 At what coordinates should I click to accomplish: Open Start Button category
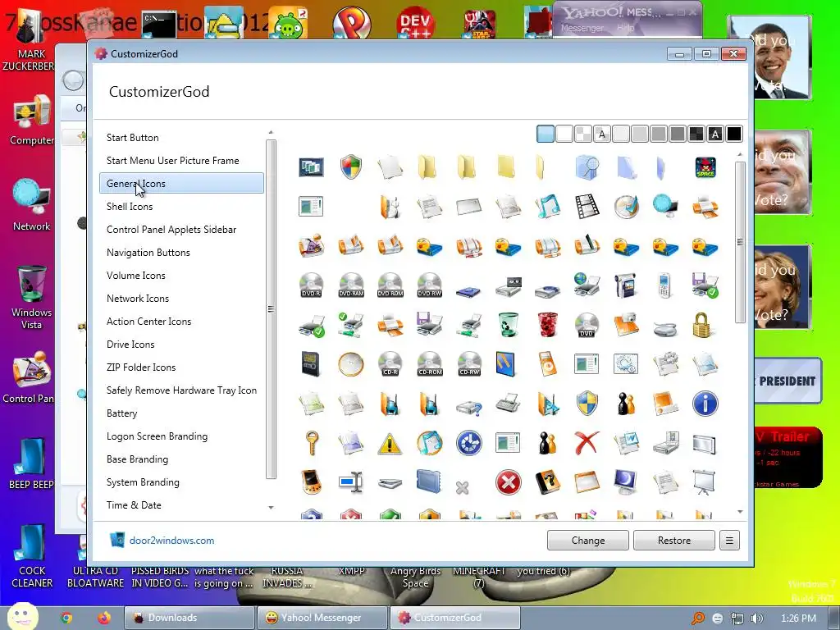point(132,138)
